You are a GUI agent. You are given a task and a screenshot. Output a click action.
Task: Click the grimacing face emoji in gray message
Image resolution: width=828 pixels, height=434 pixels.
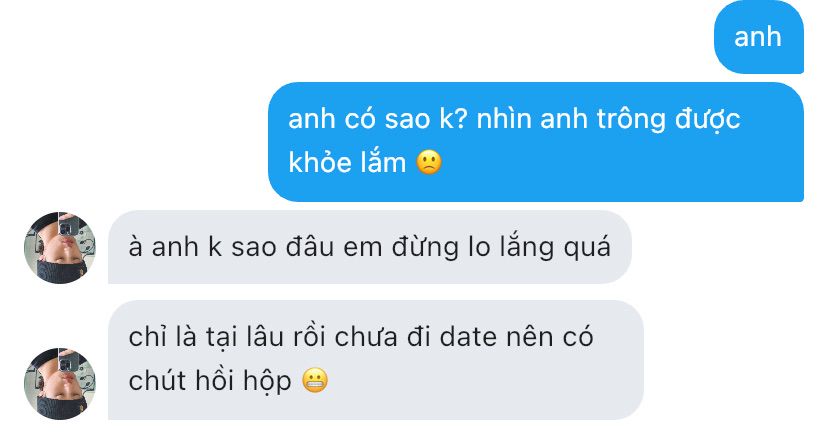tap(315, 381)
